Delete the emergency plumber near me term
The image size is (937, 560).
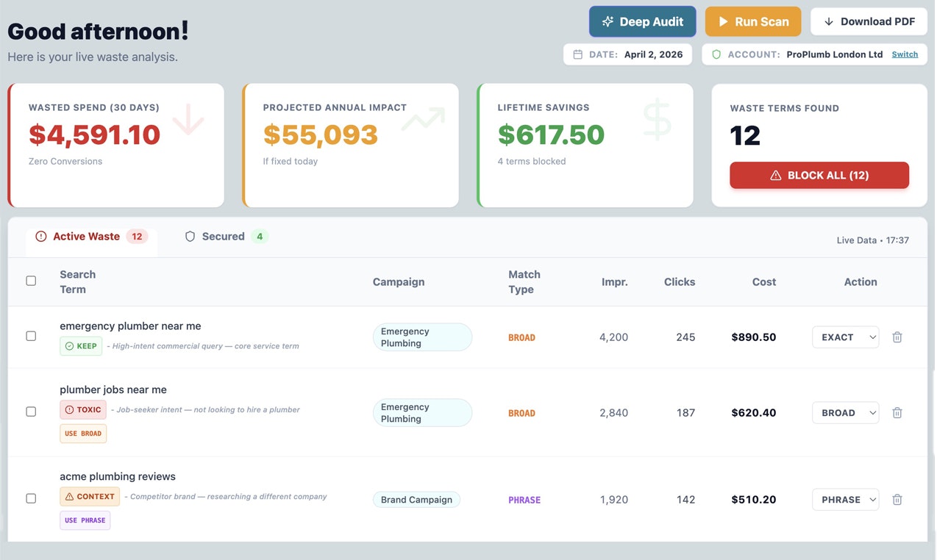[897, 337]
